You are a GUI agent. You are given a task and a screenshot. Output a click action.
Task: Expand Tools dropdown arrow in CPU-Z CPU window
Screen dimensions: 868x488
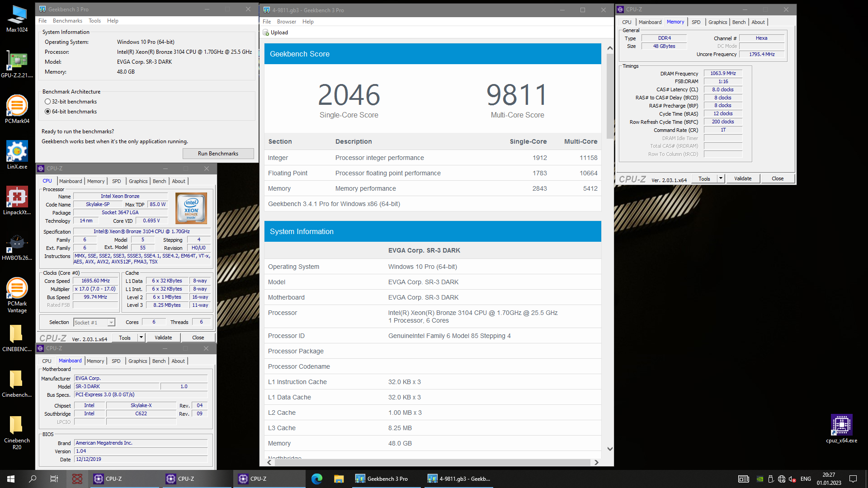141,338
